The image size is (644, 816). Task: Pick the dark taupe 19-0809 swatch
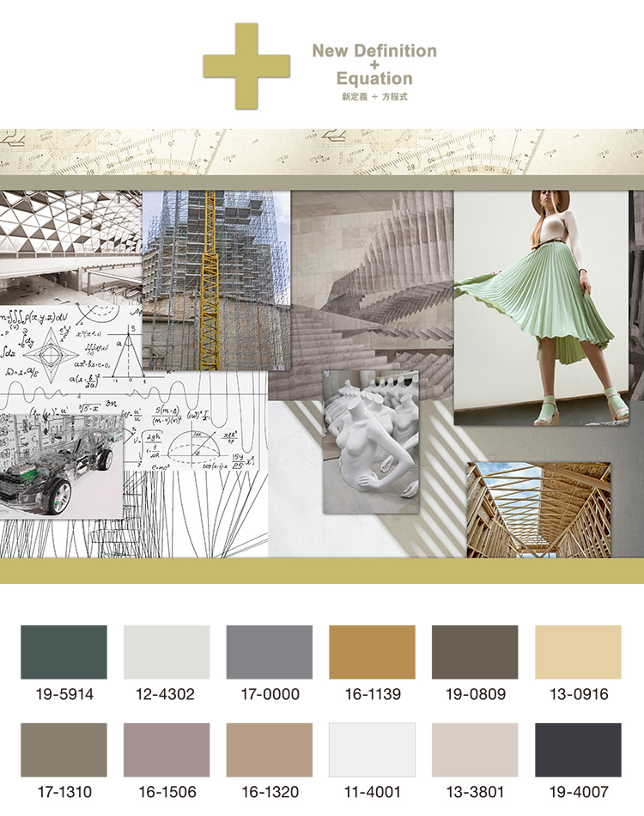(x=475, y=652)
